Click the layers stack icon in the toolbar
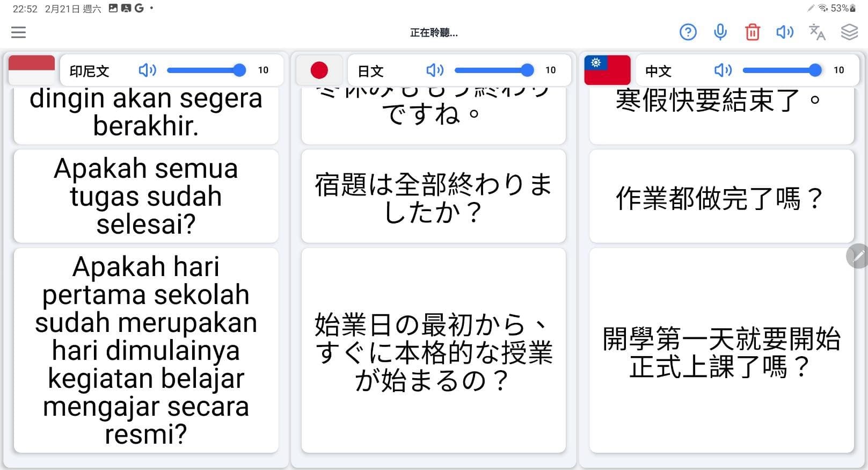Screen dimensions: 868x470 pyautogui.click(x=849, y=33)
